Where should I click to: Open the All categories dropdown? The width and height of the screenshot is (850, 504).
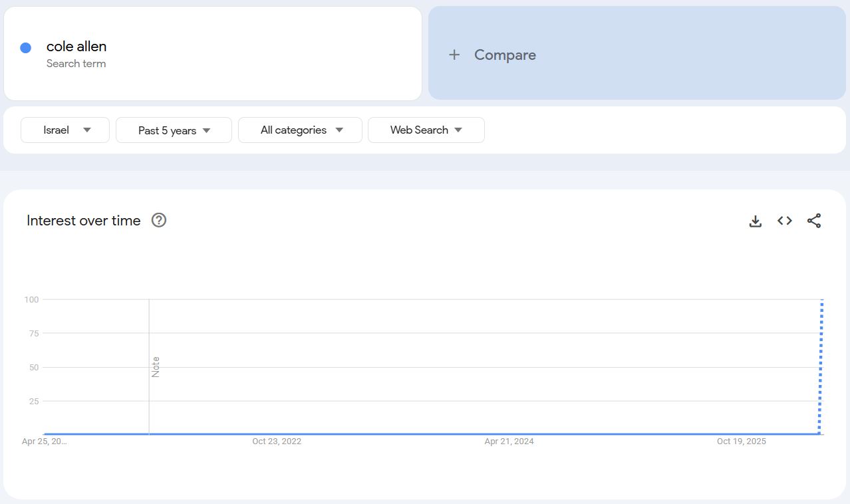click(x=300, y=130)
